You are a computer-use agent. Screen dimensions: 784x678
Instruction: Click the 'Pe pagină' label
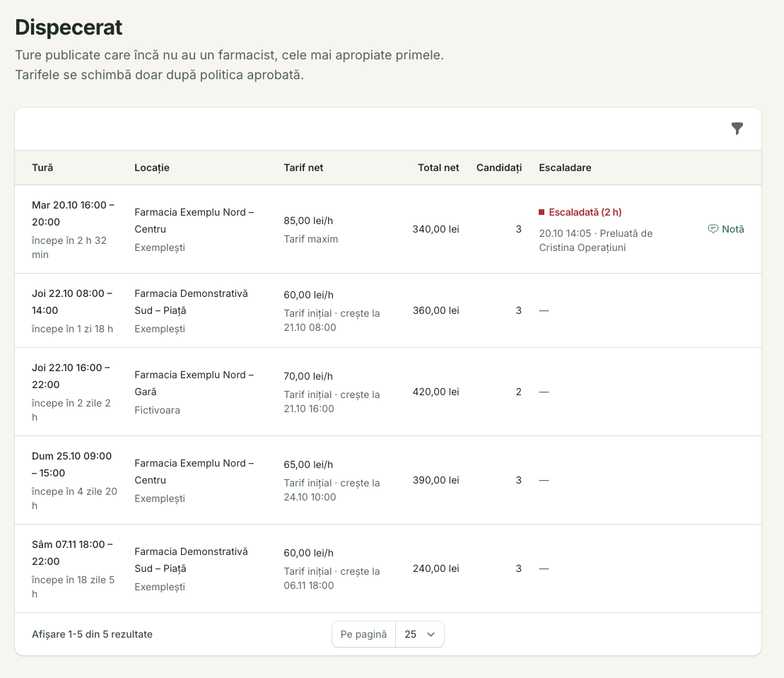[363, 634]
